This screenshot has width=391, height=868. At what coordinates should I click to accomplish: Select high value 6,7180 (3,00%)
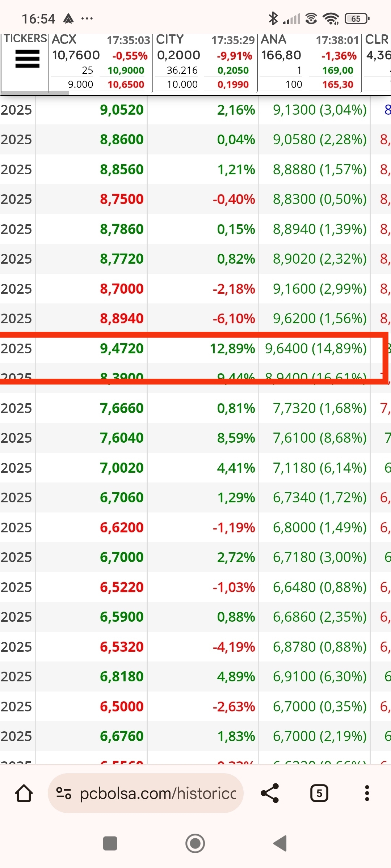[x=320, y=557]
